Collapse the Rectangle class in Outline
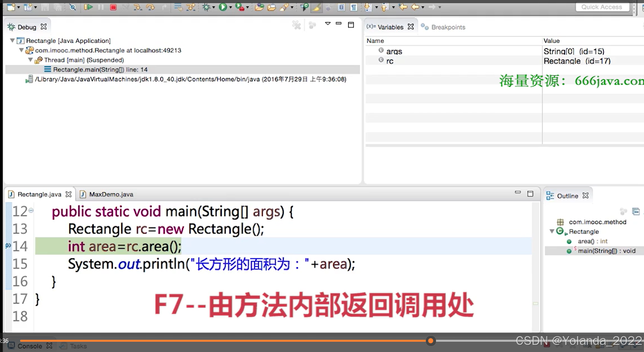 click(552, 232)
